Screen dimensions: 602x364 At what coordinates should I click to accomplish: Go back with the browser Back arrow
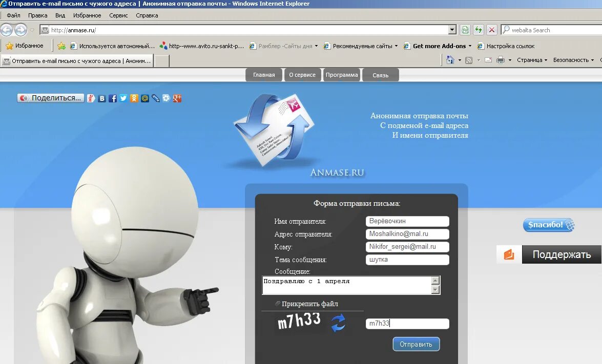7,30
